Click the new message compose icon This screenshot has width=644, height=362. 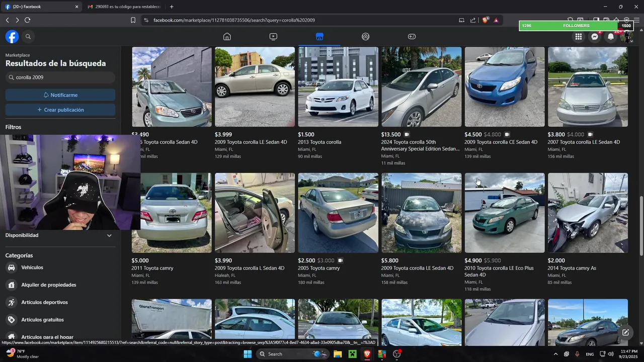coord(625,332)
